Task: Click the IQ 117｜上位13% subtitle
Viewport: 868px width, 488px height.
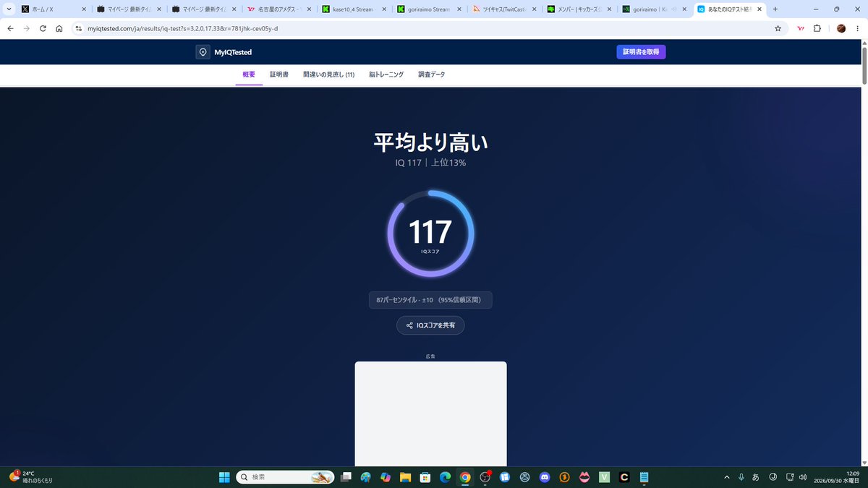Action: 430,163
